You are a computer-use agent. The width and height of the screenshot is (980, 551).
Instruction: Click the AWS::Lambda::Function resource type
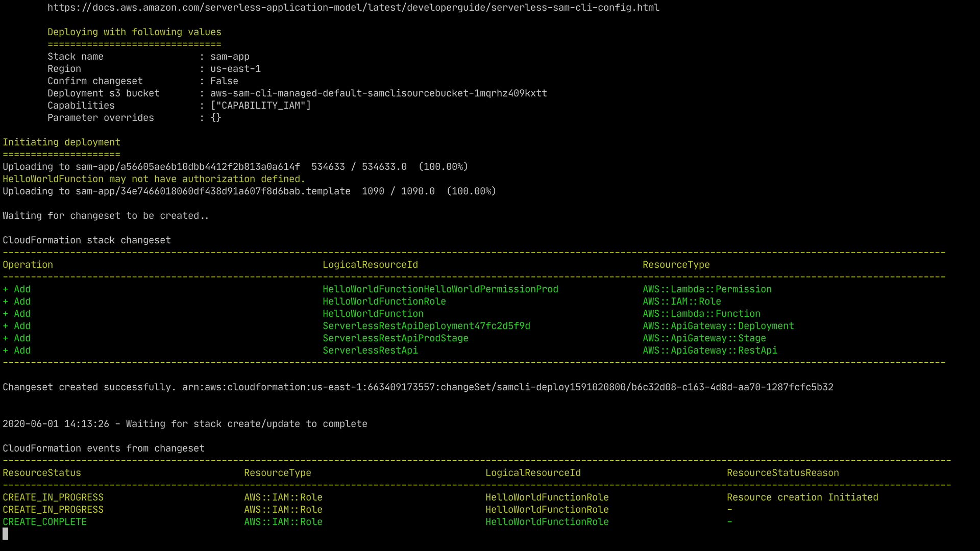[x=701, y=314]
